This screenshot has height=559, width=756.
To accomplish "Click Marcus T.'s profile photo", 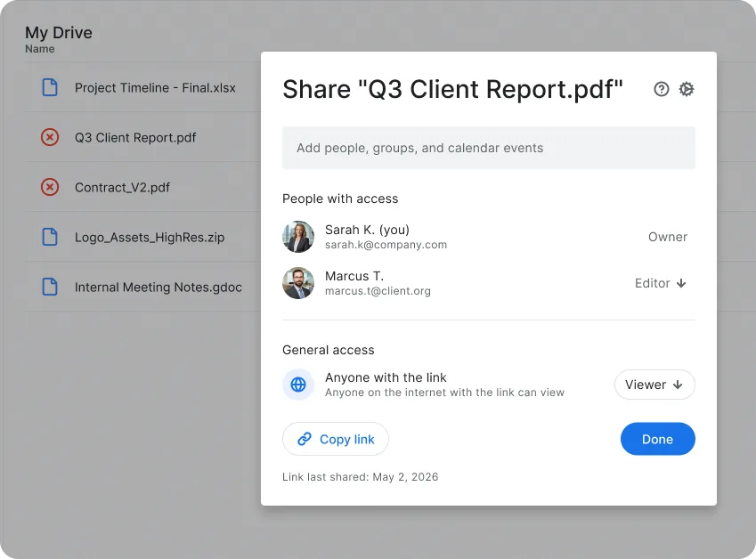I will [298, 283].
